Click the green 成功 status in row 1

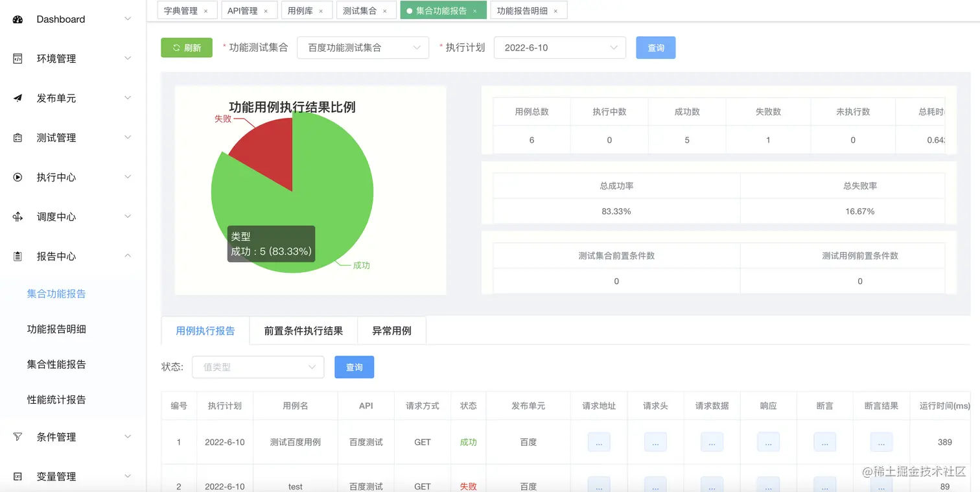[468, 442]
